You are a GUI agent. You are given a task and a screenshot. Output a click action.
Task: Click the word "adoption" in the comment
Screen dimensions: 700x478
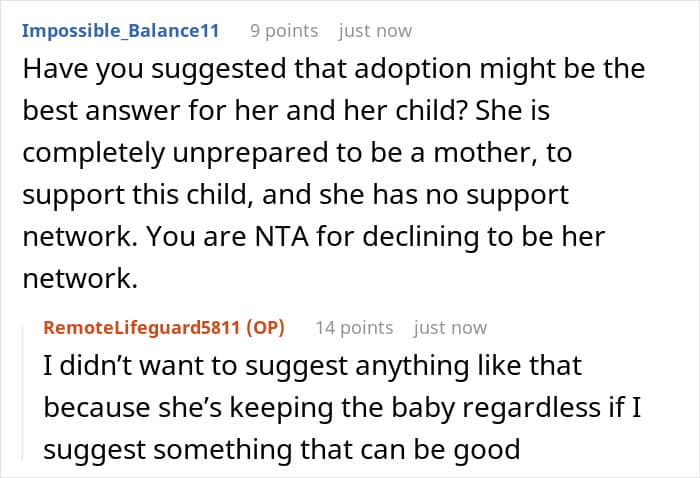tap(379, 72)
